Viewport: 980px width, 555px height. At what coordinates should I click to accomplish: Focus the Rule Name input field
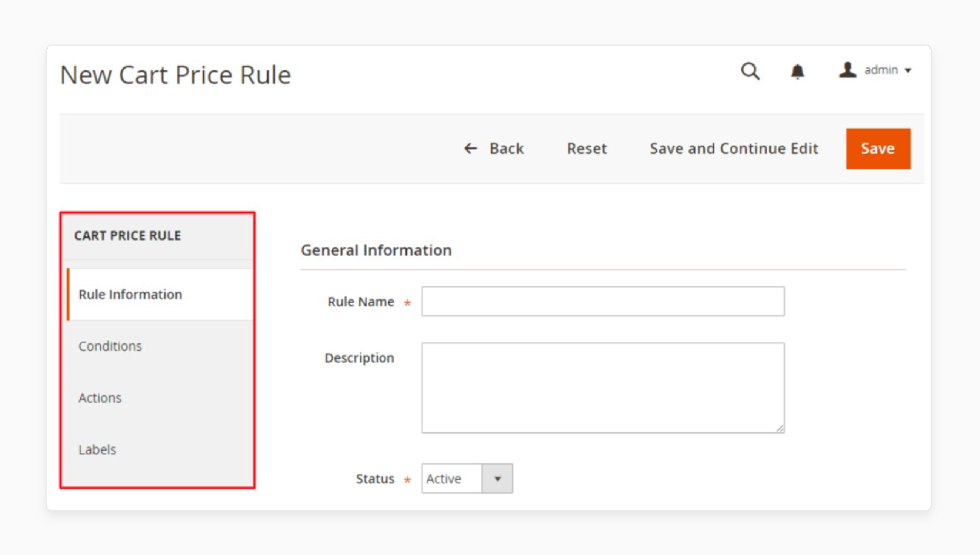pyautogui.click(x=603, y=301)
